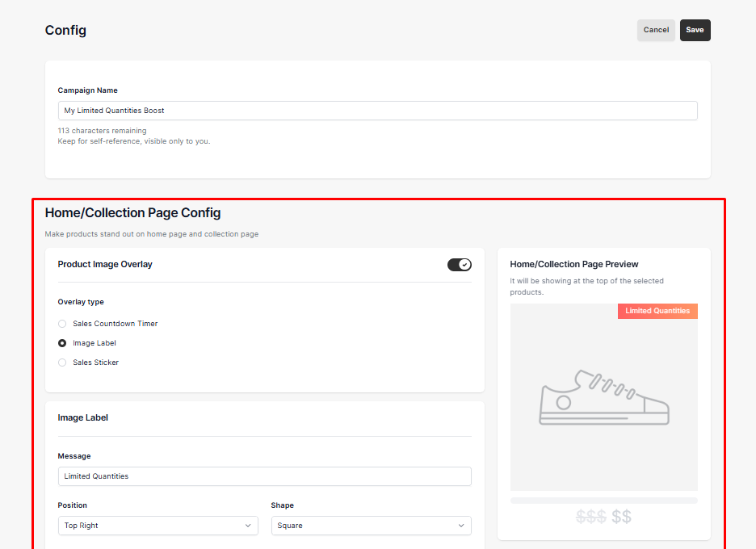The height and width of the screenshot is (549, 756).
Task: Save the campaign configuration
Action: click(x=695, y=30)
